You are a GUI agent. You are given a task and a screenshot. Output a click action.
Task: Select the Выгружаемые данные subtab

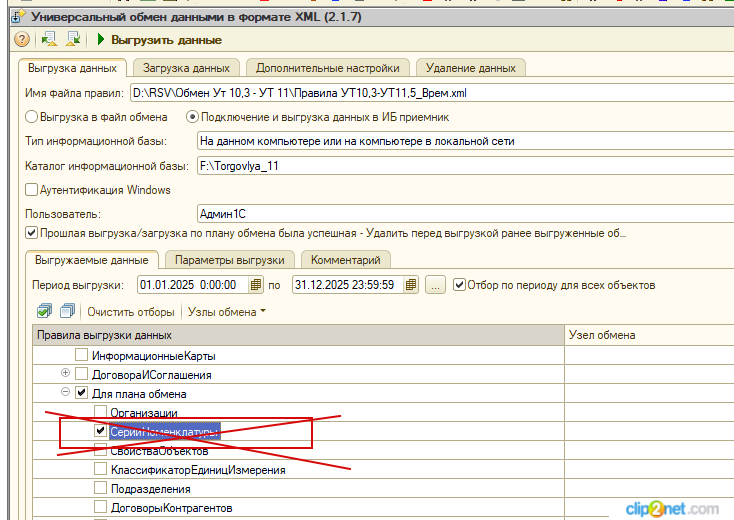click(x=92, y=260)
